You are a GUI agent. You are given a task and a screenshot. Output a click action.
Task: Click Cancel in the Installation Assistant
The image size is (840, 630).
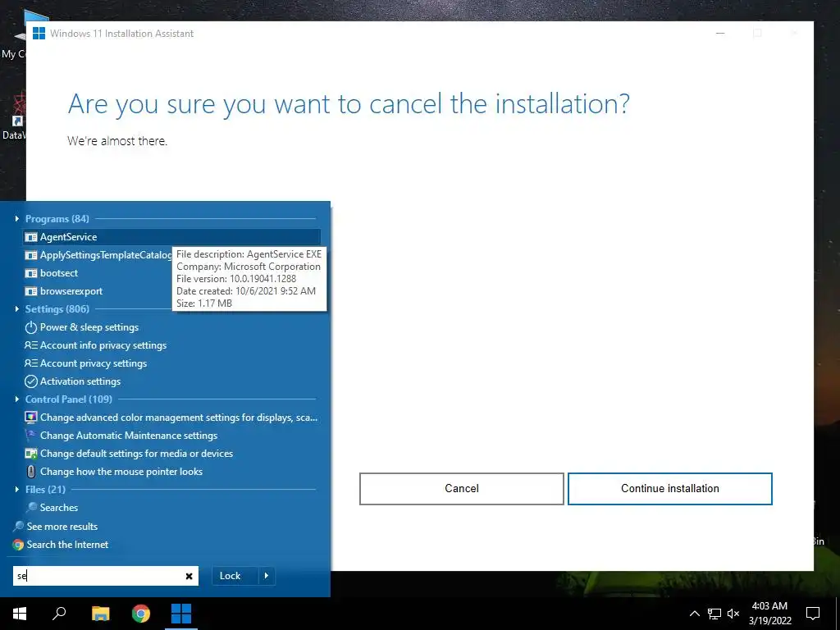point(462,489)
